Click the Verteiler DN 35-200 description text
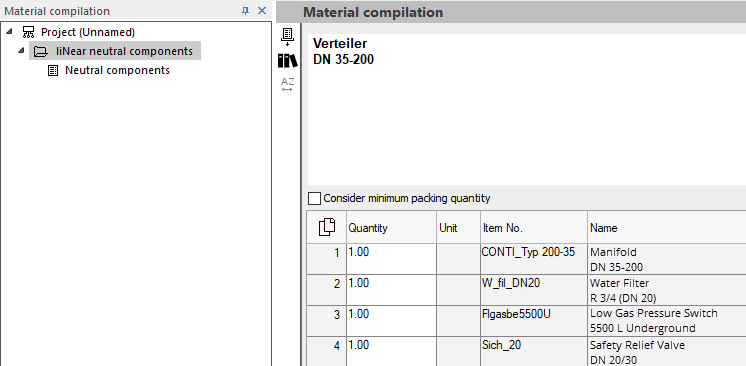This screenshot has width=746, height=366. (x=343, y=51)
